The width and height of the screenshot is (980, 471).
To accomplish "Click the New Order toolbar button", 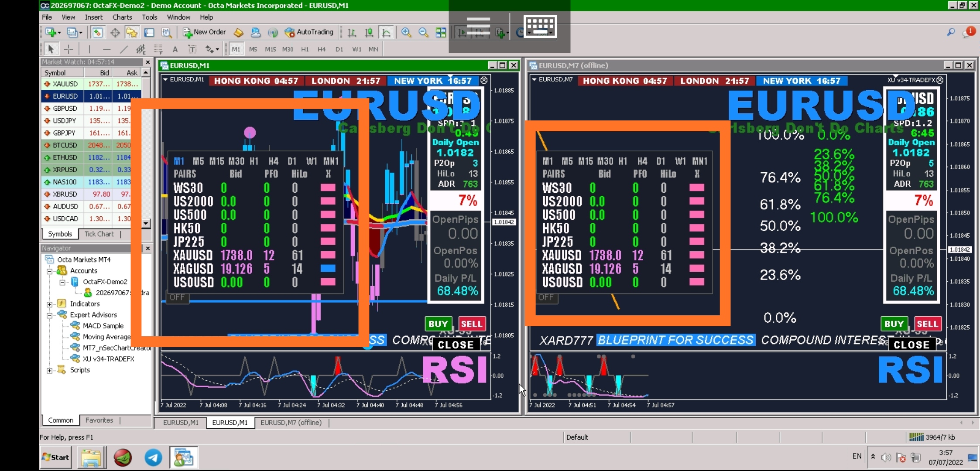I will click(204, 32).
